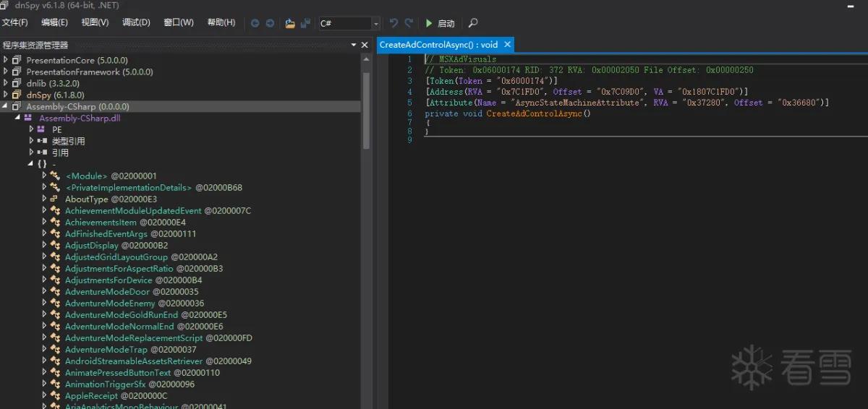This screenshot has width=868, height=409.
Task: Click the PE node icon
Action: coord(42,129)
